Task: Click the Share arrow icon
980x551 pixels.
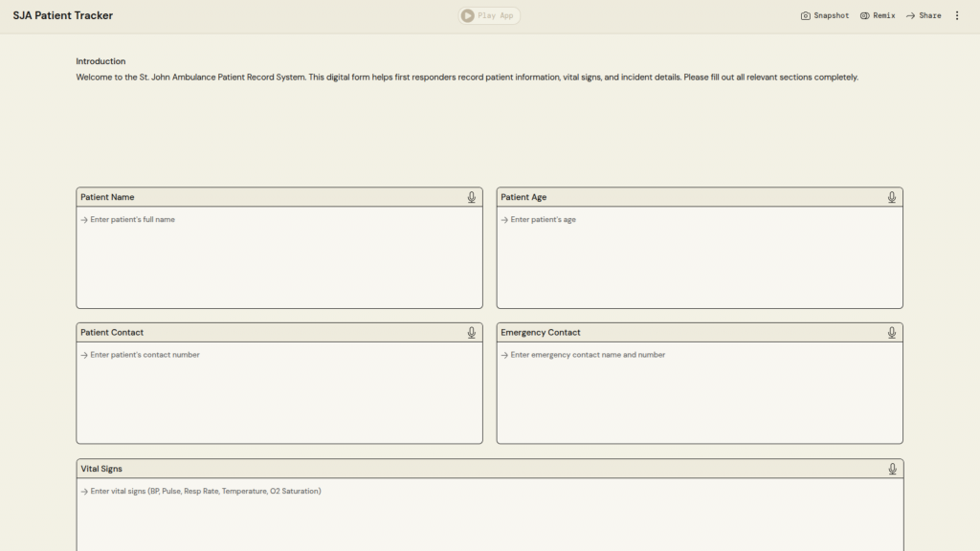Action: pyautogui.click(x=911, y=16)
